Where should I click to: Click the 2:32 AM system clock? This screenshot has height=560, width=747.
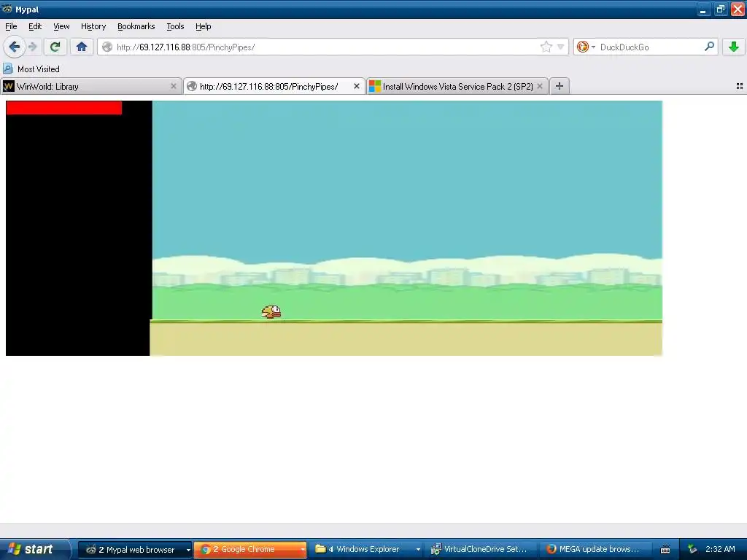(x=720, y=549)
